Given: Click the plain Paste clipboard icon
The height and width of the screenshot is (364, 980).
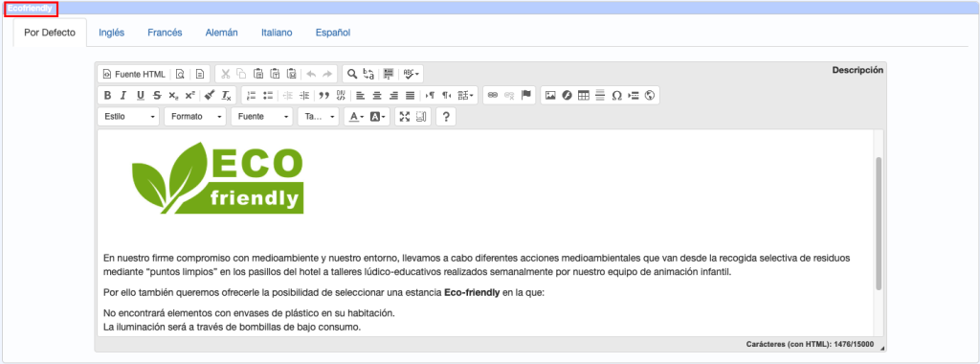Looking at the screenshot, I should 258,74.
